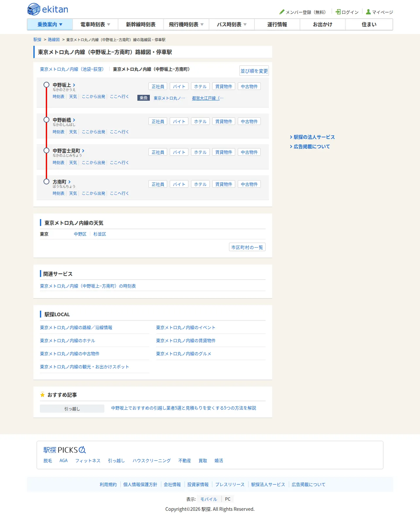Click the 中野富士見町 station circle marker
This screenshot has width=420, height=517.
point(46,150)
